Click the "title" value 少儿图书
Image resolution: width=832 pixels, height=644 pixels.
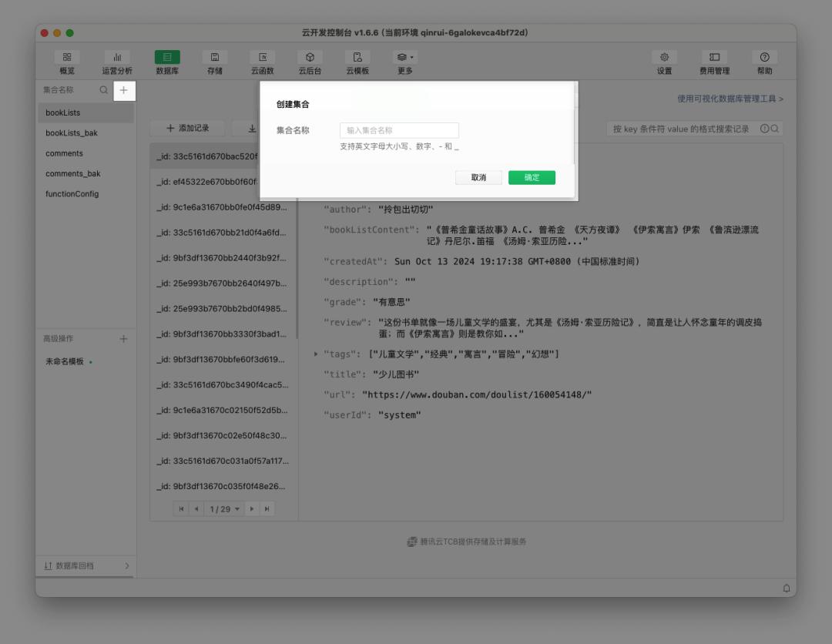pos(396,374)
